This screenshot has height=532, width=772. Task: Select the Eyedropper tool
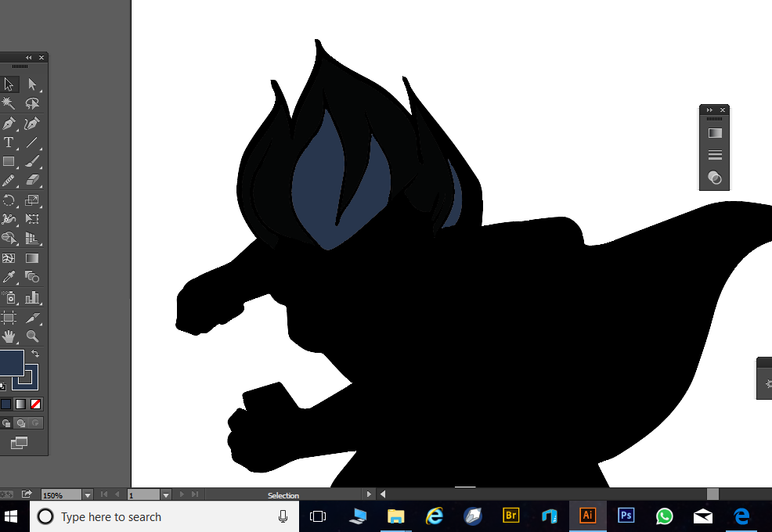9,277
